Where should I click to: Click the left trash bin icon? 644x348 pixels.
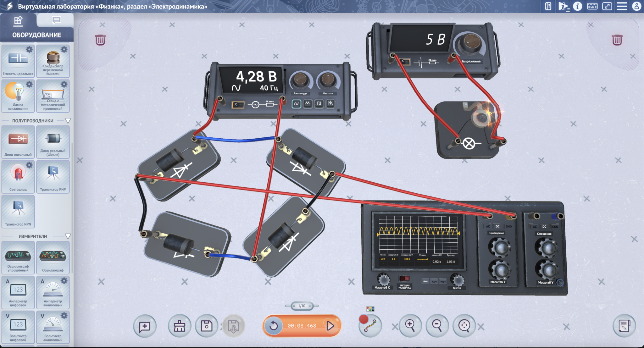coord(100,40)
